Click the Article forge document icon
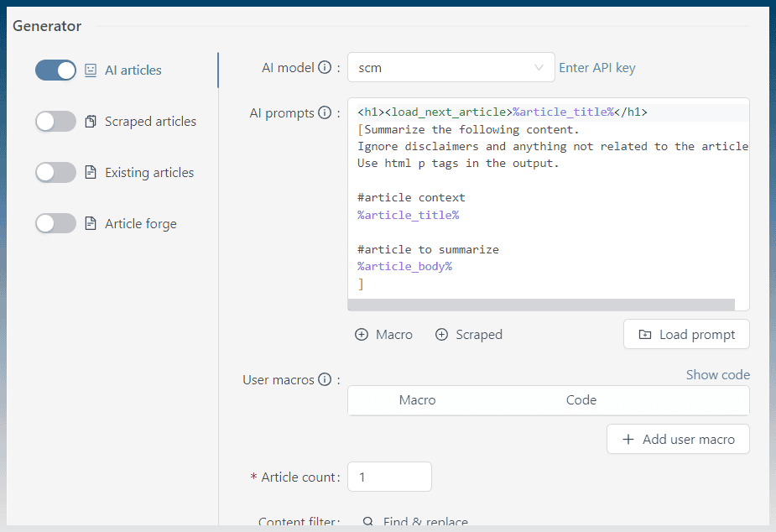The image size is (776, 532). coord(91,224)
